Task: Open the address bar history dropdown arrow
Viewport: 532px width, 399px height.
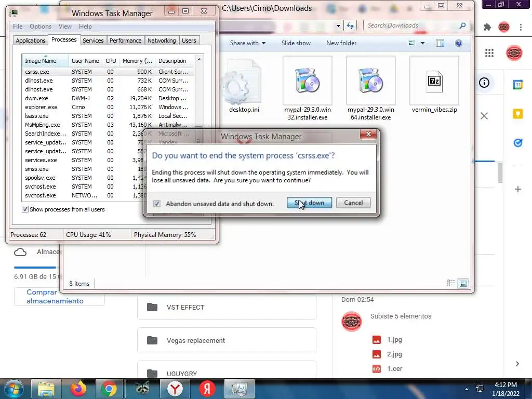Action: click(338, 26)
